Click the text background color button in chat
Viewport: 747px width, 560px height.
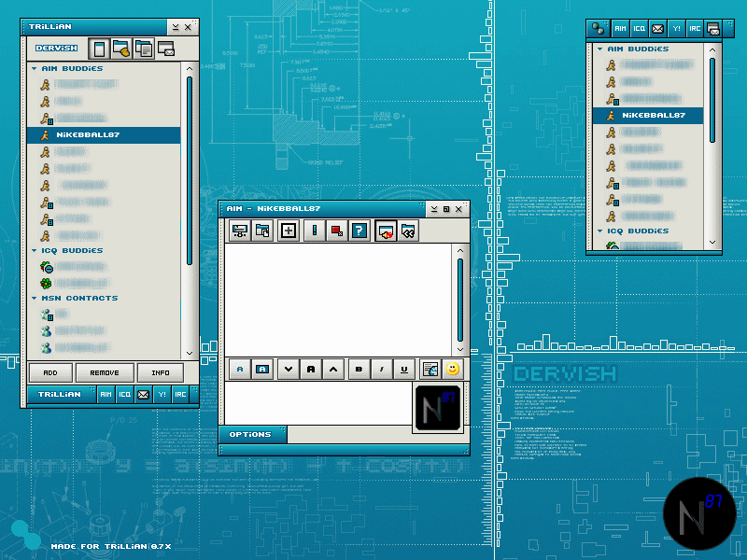pos(262,369)
